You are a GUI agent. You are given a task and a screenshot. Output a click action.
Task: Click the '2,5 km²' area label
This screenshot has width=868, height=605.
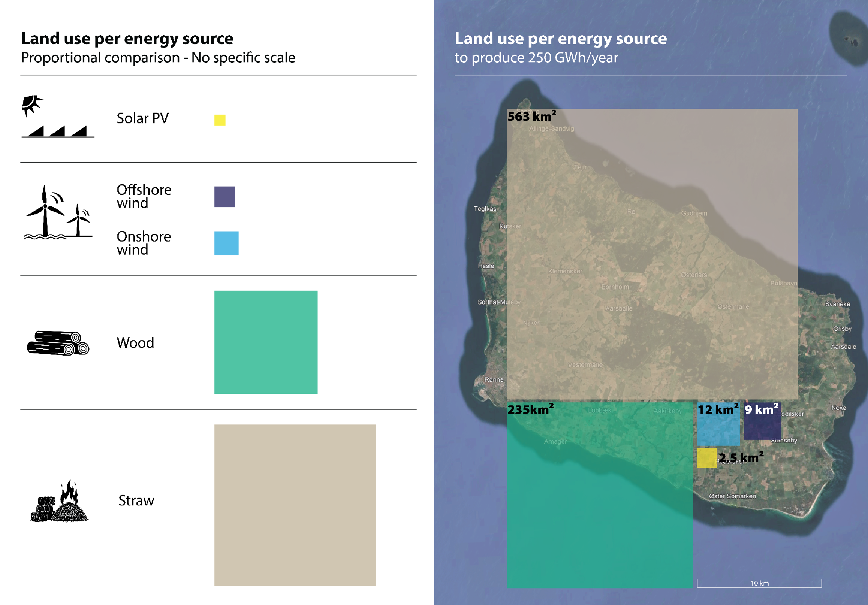741,458
